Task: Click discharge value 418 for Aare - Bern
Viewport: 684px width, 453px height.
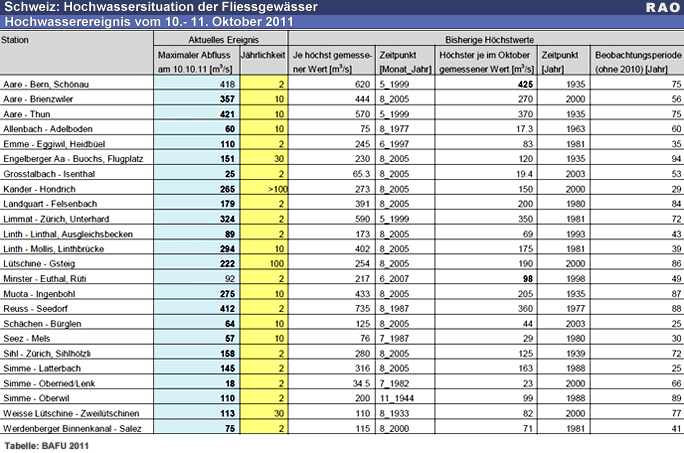Action: click(227, 85)
